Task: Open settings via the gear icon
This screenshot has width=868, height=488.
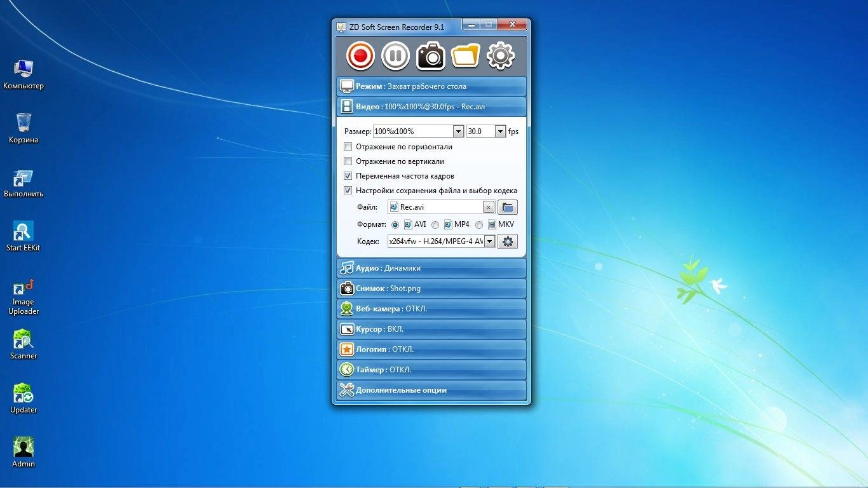Action: click(501, 56)
